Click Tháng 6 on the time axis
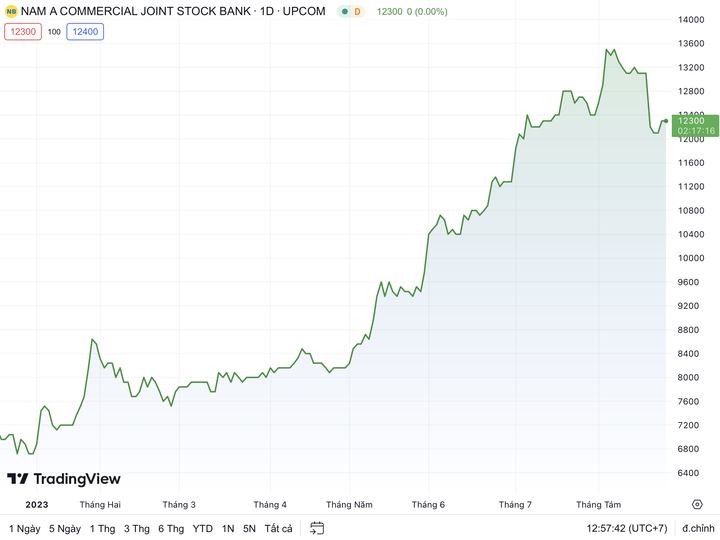Viewport: 720px width, 540px height. (x=428, y=505)
